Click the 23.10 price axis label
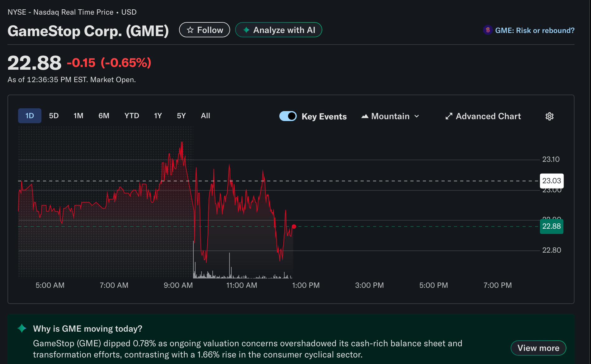Image resolution: width=591 pixels, height=364 pixels. click(x=551, y=159)
